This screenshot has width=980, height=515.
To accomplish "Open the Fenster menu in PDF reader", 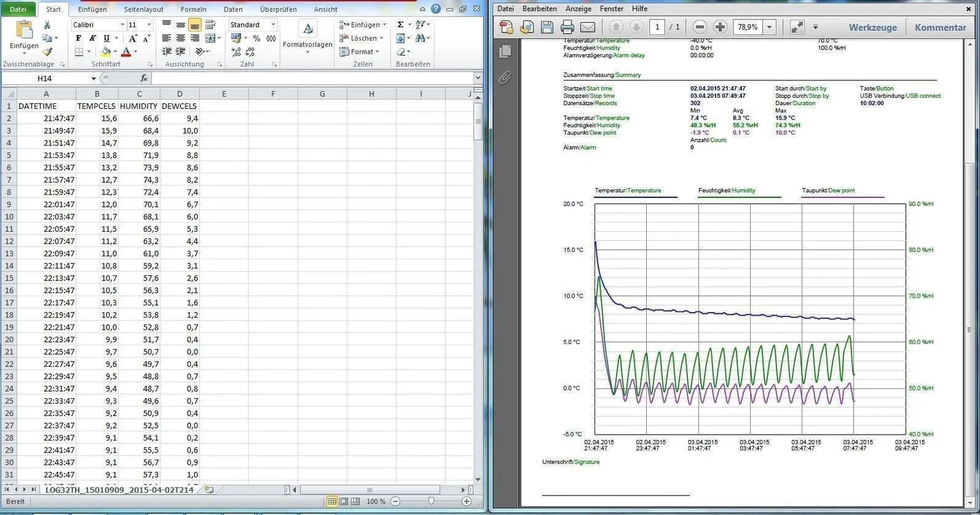I will 612,8.
